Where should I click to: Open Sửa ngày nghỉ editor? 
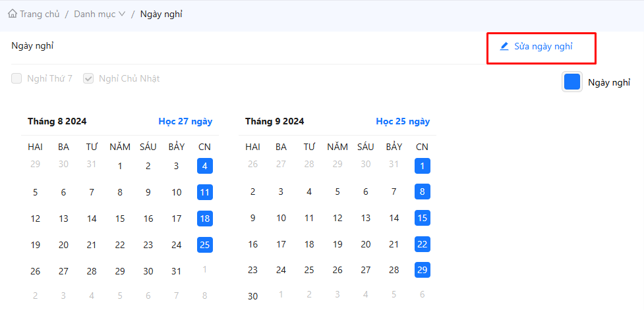coord(542,46)
